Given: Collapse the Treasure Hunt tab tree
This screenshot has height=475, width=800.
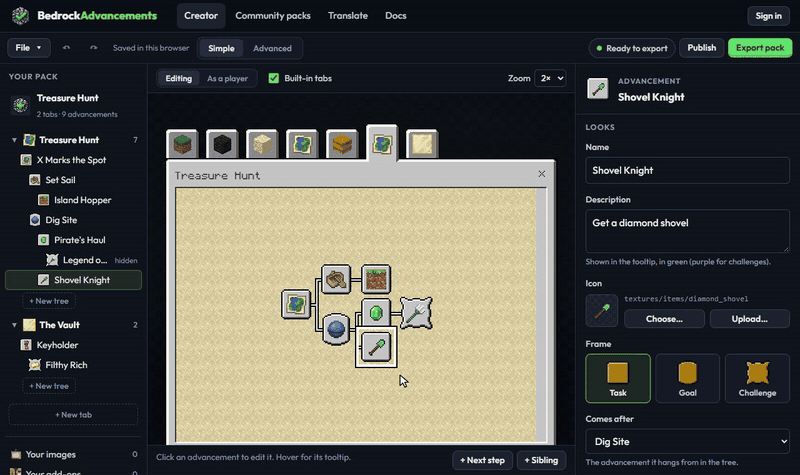Looking at the screenshot, I should (14, 140).
